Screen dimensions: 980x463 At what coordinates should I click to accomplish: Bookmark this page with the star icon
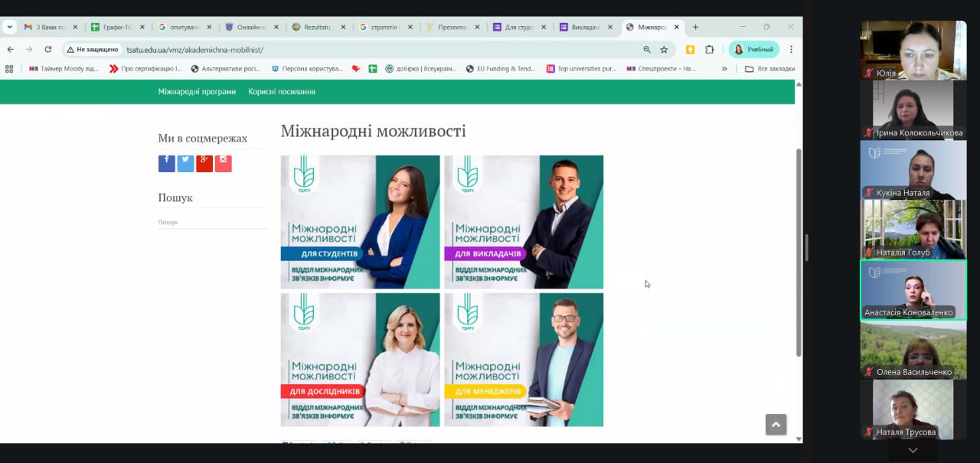664,50
